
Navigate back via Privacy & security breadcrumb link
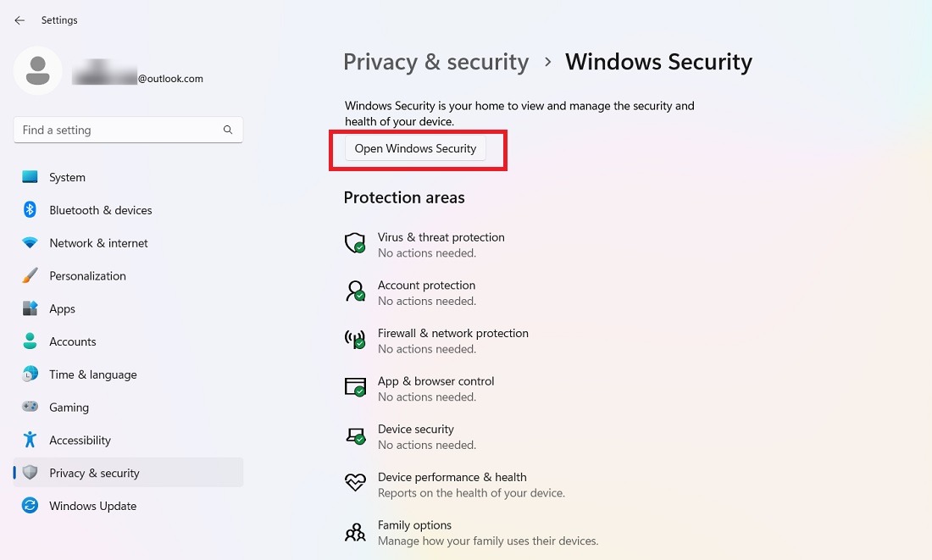pyautogui.click(x=435, y=61)
